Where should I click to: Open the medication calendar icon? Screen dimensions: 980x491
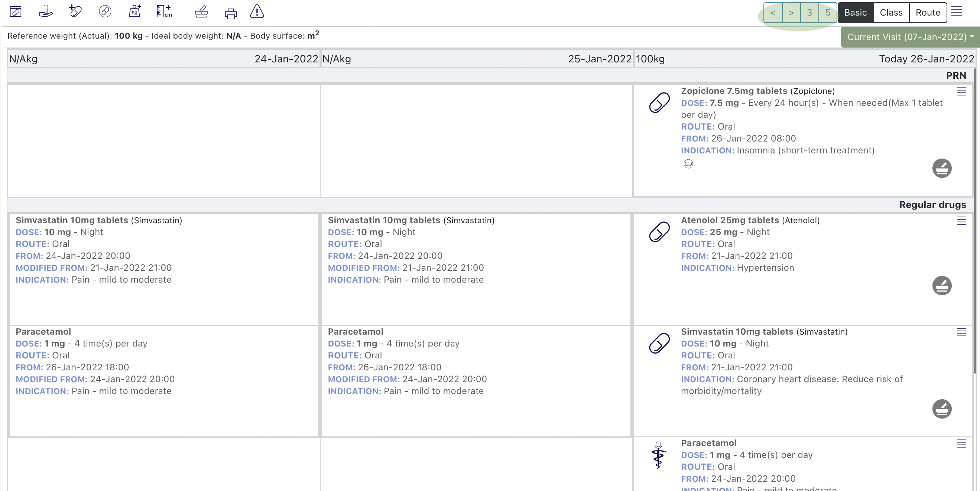16,12
